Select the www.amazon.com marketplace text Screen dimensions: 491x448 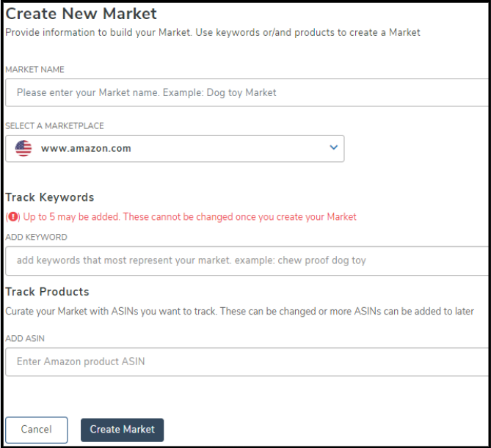click(x=86, y=148)
